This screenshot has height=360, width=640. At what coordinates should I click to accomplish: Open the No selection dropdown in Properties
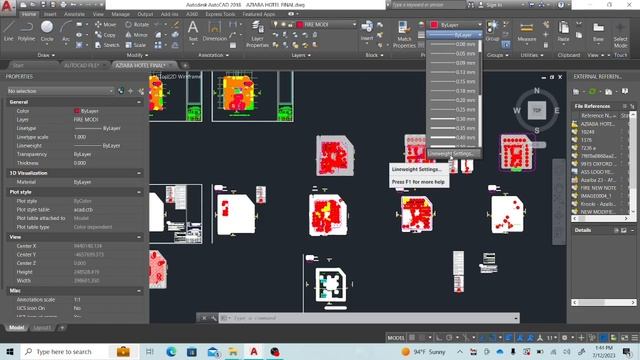click(60, 91)
